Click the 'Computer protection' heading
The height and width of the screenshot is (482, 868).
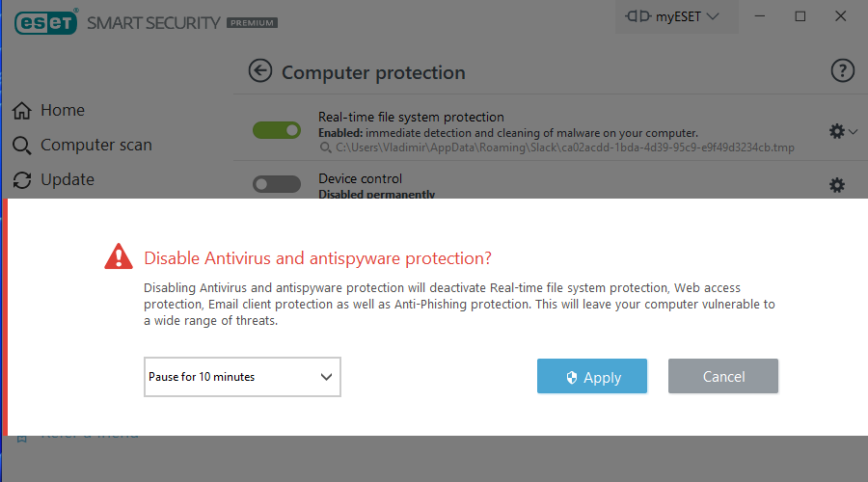coord(373,72)
